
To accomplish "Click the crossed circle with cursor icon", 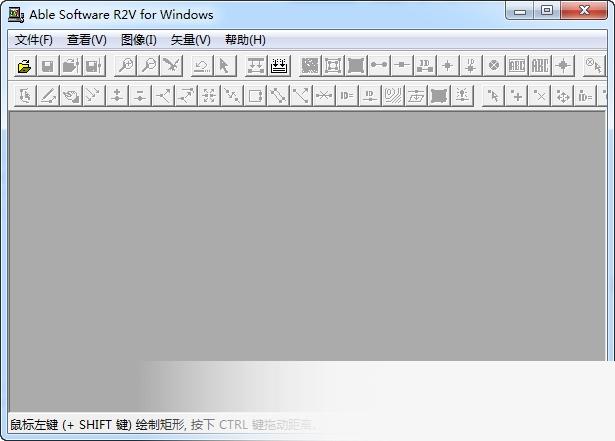I will click(593, 66).
